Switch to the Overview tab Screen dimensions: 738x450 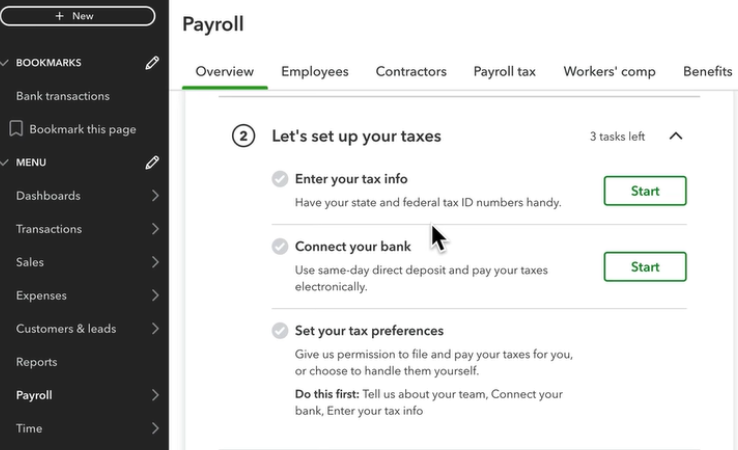coord(225,72)
